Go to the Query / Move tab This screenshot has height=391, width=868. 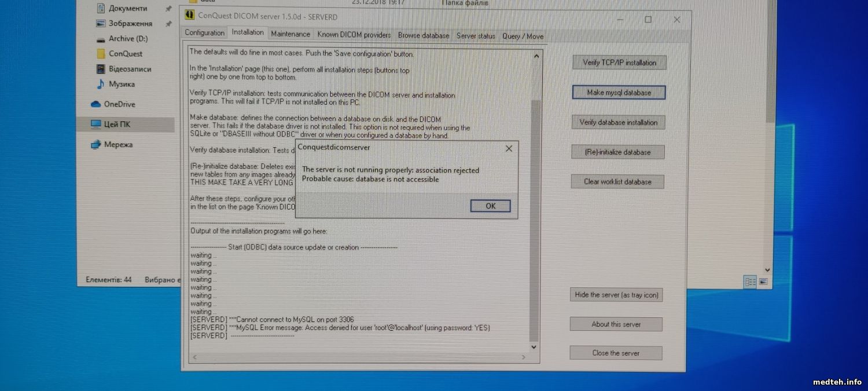tap(523, 36)
